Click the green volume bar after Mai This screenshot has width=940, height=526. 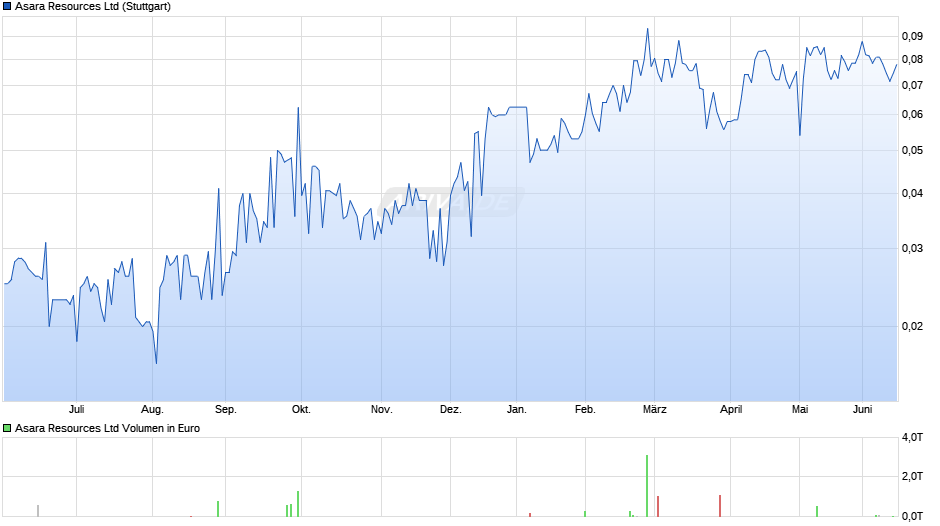(817, 511)
